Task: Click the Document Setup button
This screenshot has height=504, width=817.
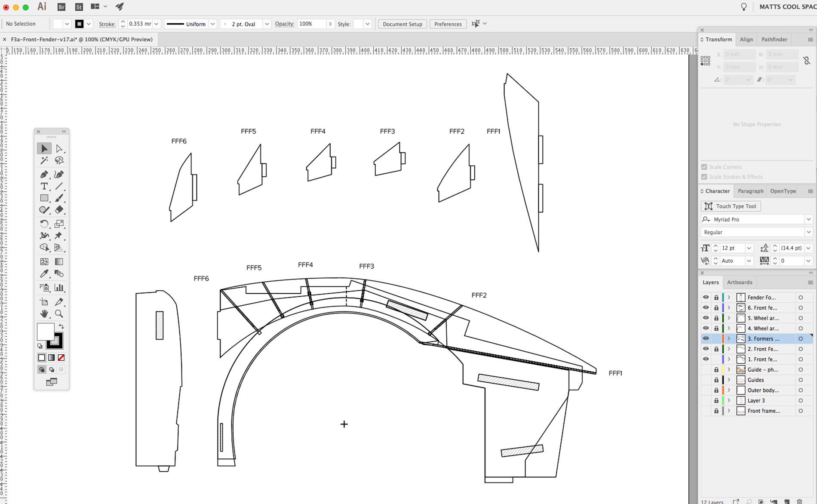Action: pyautogui.click(x=402, y=24)
